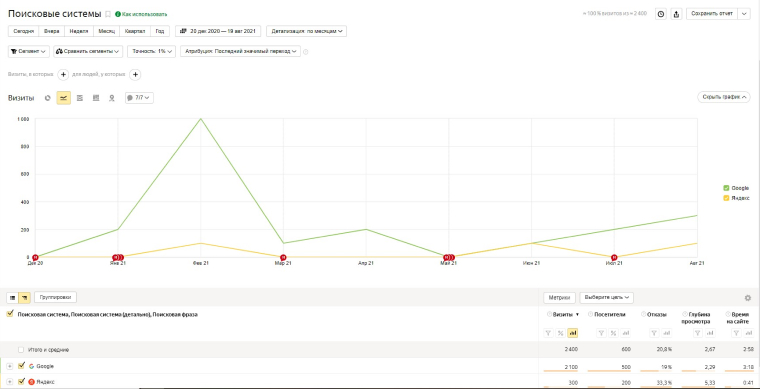Screen dimensions: 760x389
Task: Expand the Google row in the table
Action: (10, 366)
